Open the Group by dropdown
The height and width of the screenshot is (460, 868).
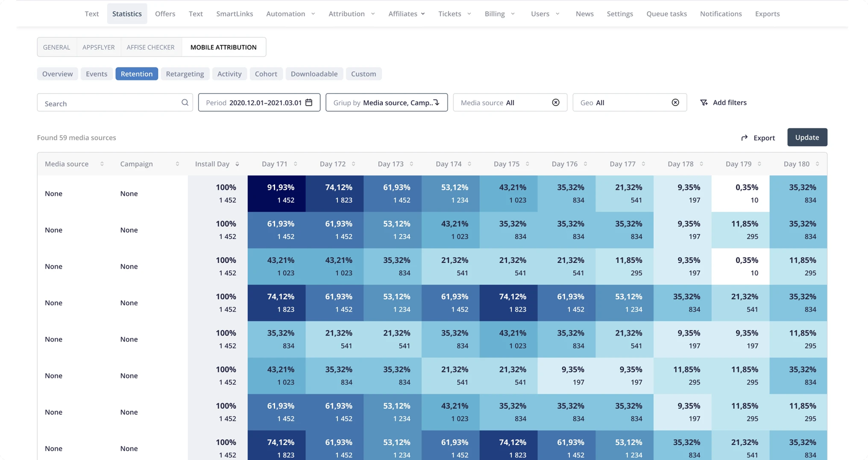(x=387, y=102)
